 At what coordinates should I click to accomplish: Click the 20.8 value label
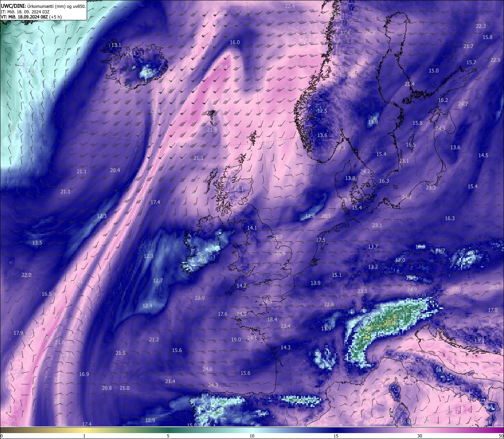pos(107,388)
